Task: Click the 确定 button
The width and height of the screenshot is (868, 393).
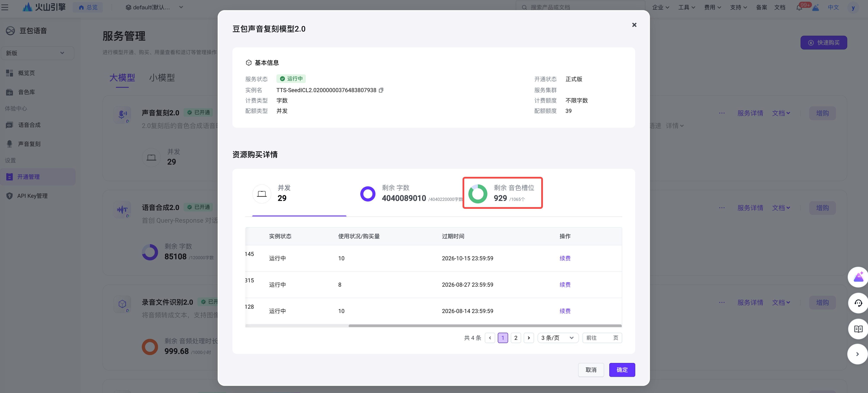Action: click(x=622, y=370)
